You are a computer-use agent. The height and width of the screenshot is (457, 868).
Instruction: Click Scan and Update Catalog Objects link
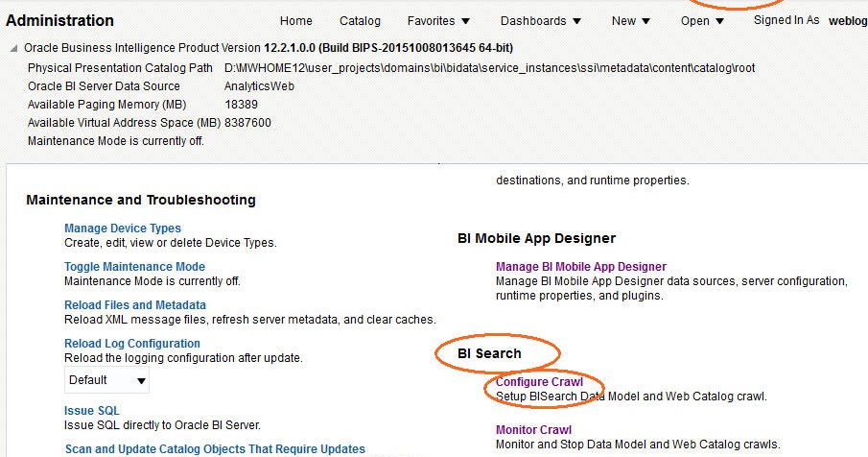(215, 449)
